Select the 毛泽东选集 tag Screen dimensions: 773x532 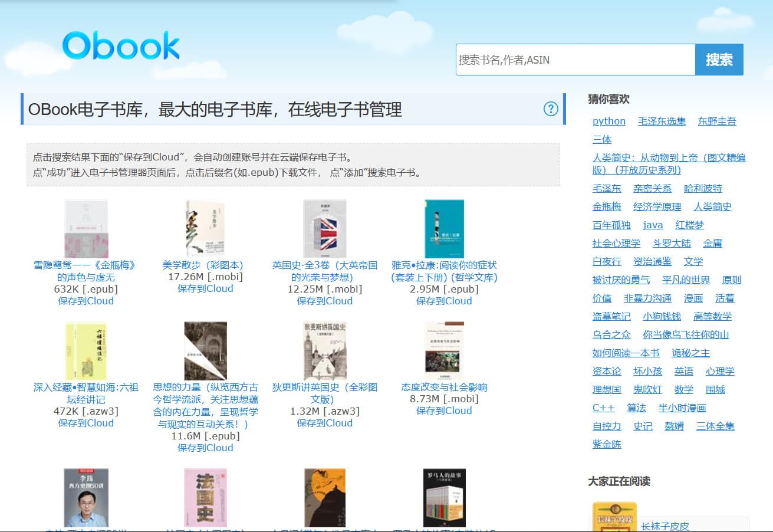[662, 121]
